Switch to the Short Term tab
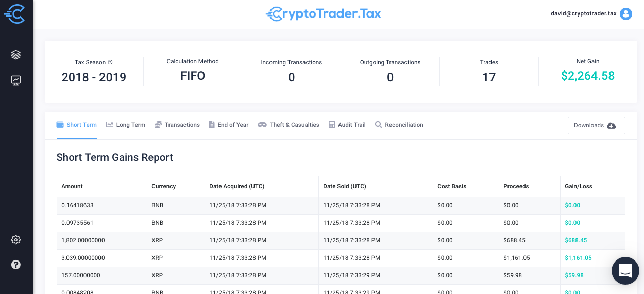644x294 pixels. [76, 125]
